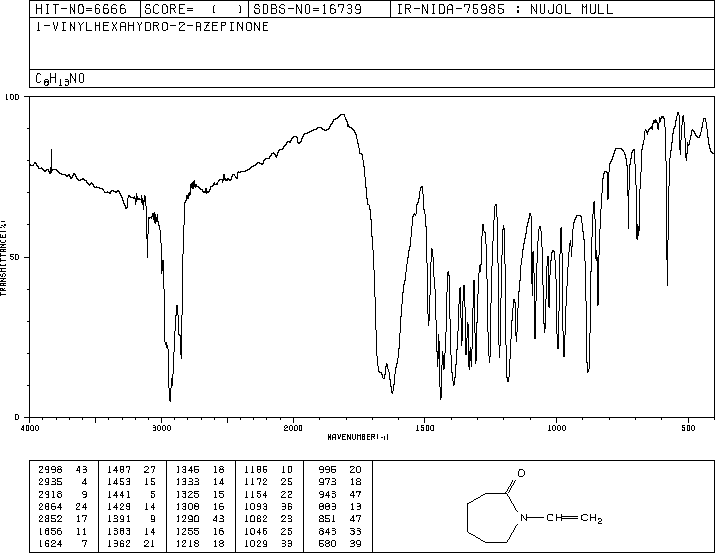Select peak table value 2852
The image size is (715, 553).
pos(50,519)
